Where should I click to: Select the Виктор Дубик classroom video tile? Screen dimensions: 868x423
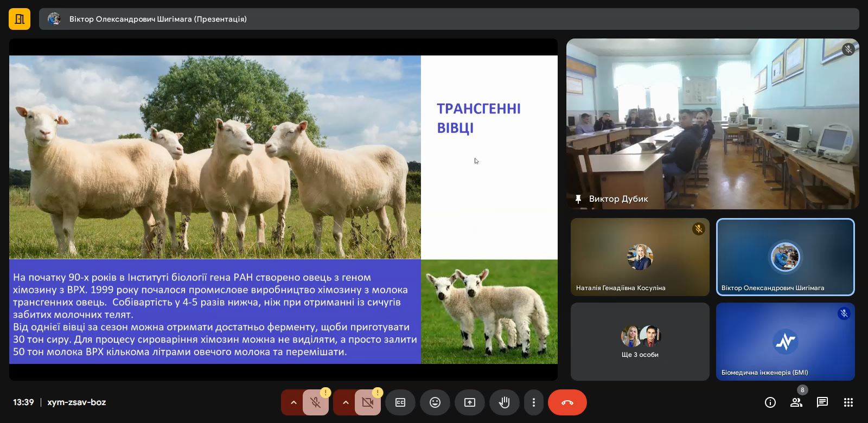713,124
